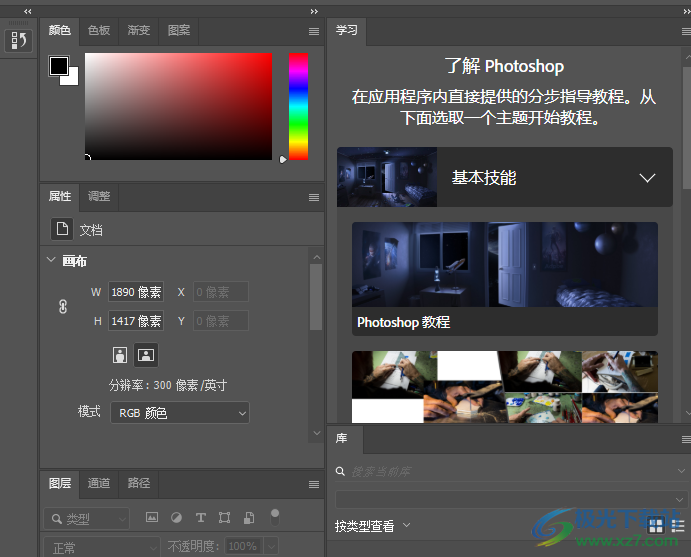Filter layers by adjustment layers icon
691x557 pixels.
point(176,517)
